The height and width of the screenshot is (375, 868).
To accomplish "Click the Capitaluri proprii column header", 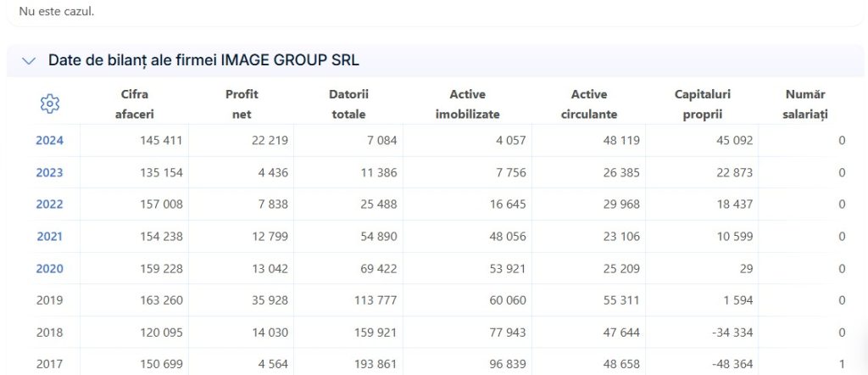I will [703, 104].
